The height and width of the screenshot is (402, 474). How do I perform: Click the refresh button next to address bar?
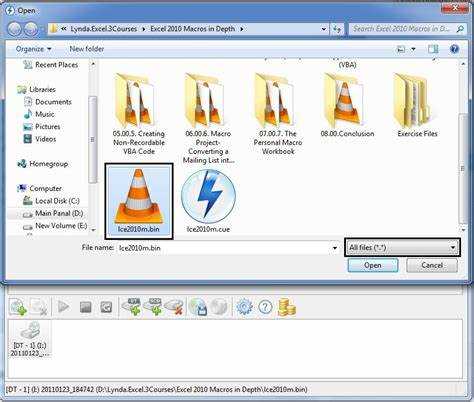pos(337,29)
